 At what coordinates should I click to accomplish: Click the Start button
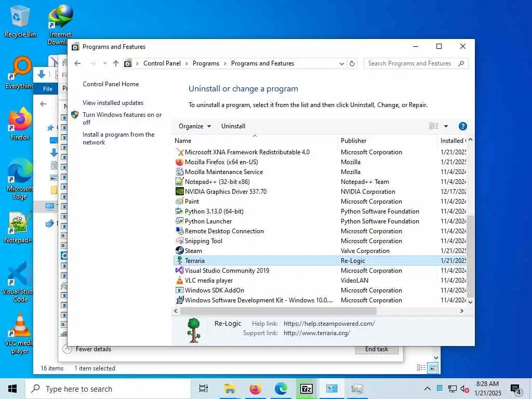[x=12, y=389]
